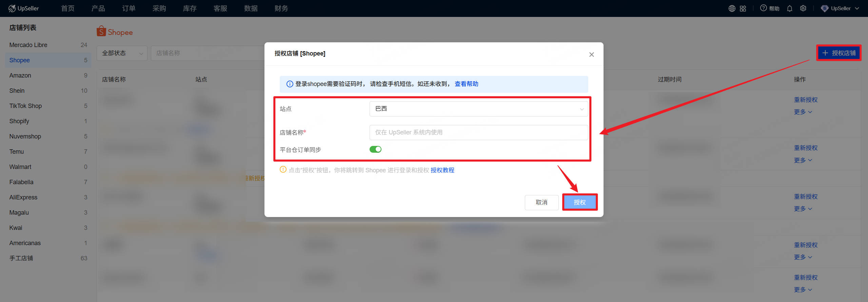Click the Shopee brand logo
The width and height of the screenshot is (868, 302).
pos(115,31)
